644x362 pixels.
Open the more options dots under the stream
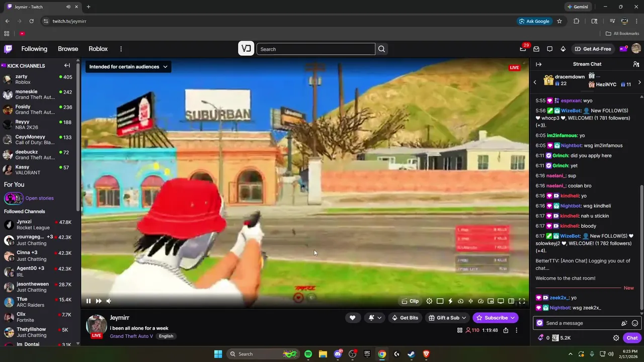516,330
